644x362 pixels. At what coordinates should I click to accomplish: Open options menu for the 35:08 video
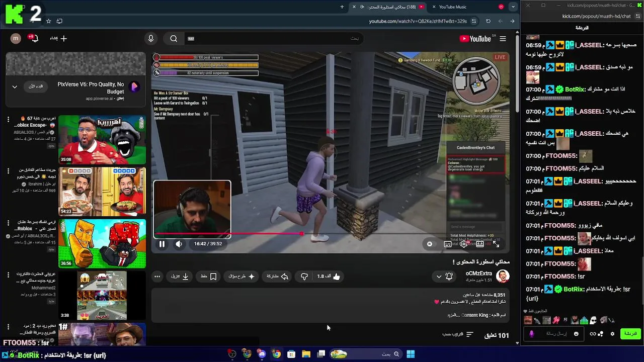click(8, 119)
